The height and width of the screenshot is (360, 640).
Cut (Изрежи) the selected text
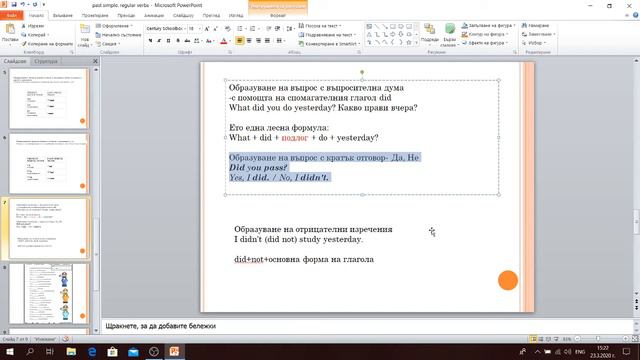33,26
